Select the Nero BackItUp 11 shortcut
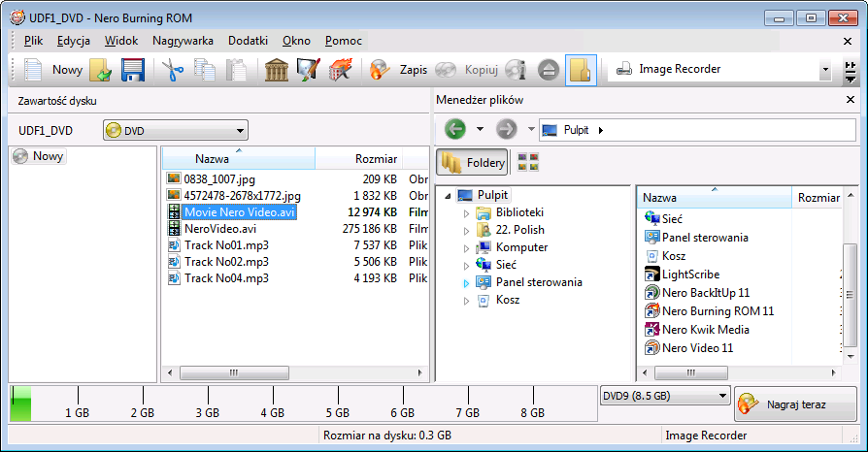Image resolution: width=868 pixels, height=452 pixels. coord(697,293)
